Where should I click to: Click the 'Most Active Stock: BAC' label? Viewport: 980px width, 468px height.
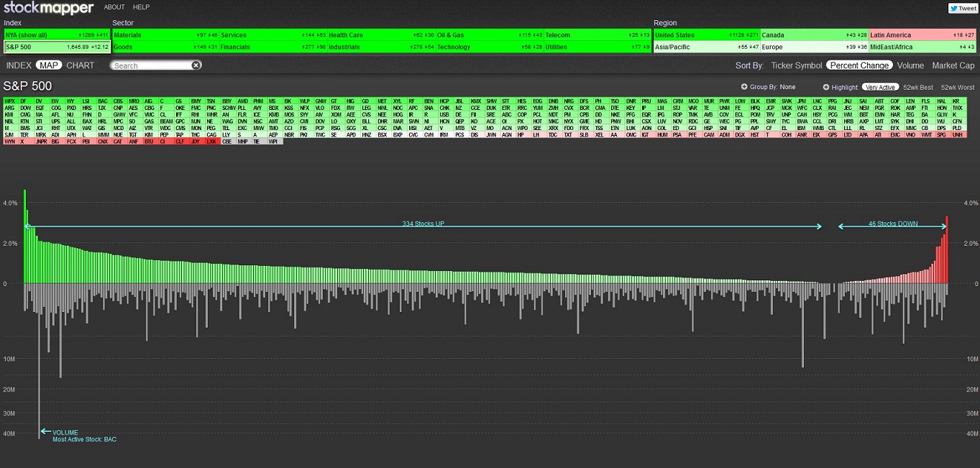coord(84,439)
